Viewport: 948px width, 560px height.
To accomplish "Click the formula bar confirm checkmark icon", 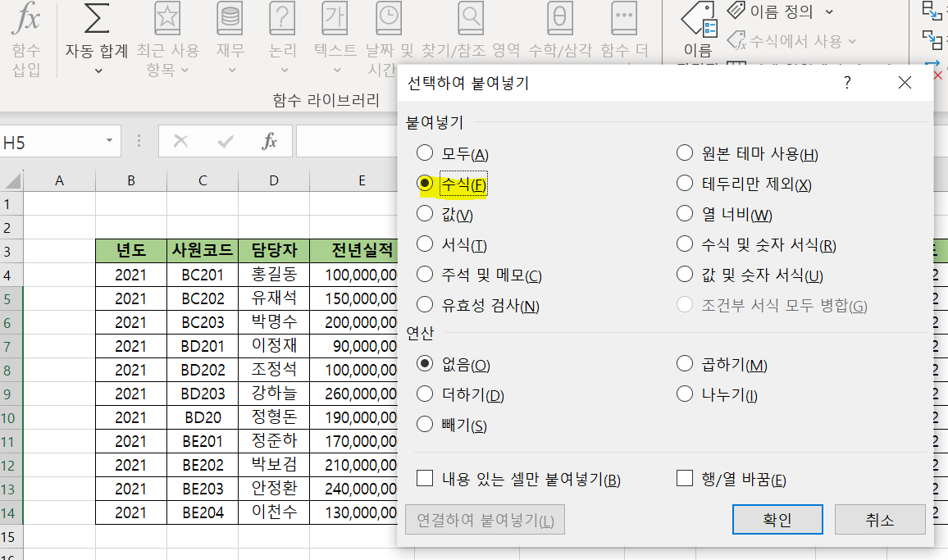I will [226, 142].
